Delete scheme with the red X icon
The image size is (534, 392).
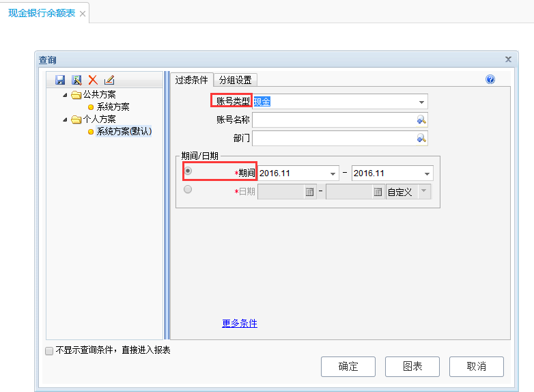(93, 80)
